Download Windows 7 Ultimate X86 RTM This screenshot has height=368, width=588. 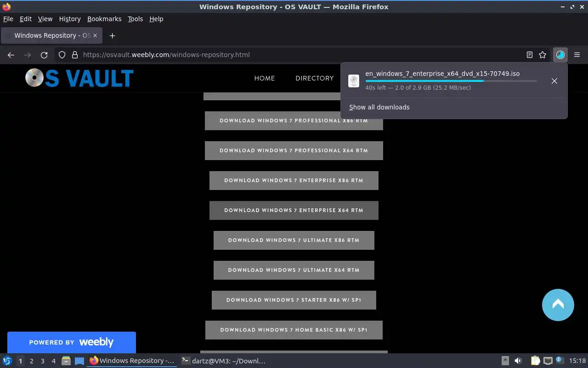(294, 240)
